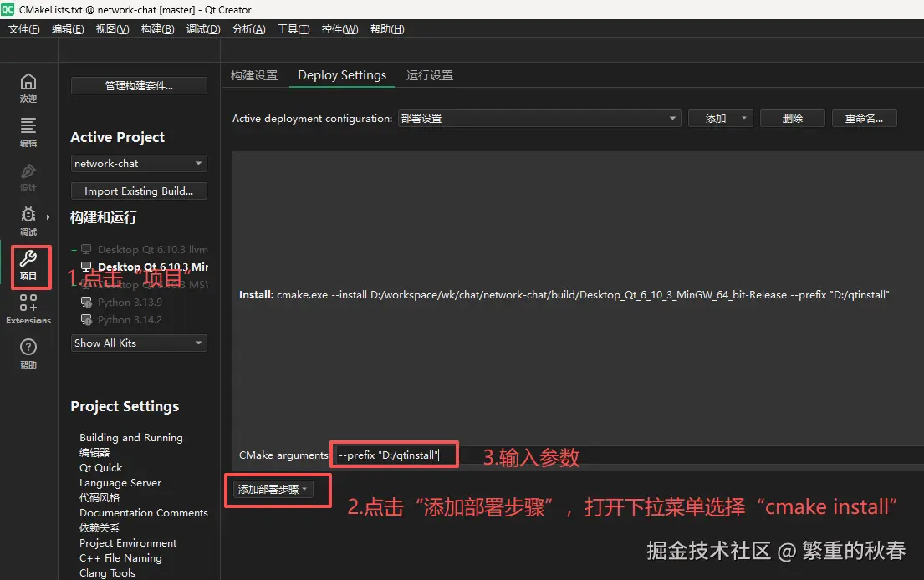924x580 pixels.
Task: Click the 重命名... button
Action: [x=865, y=119]
